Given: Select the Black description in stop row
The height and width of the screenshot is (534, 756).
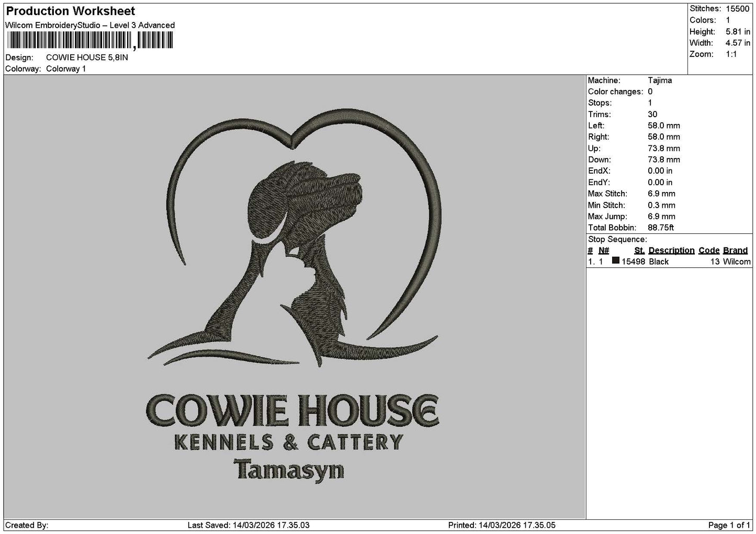Looking at the screenshot, I should pyautogui.click(x=659, y=262).
